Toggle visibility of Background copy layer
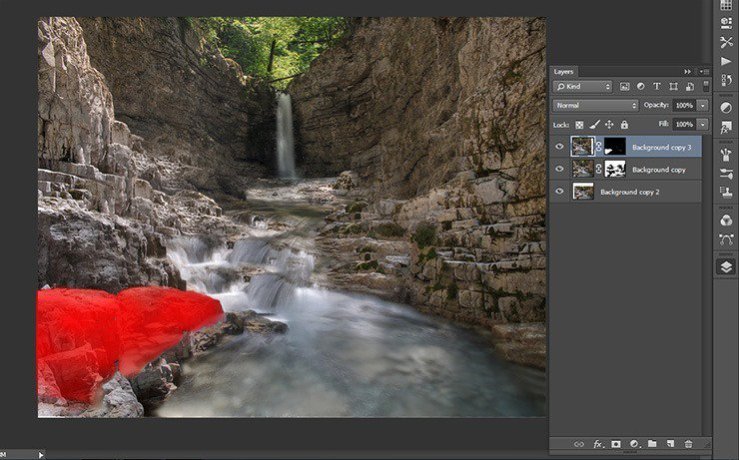The width and height of the screenshot is (739, 460). point(560,169)
